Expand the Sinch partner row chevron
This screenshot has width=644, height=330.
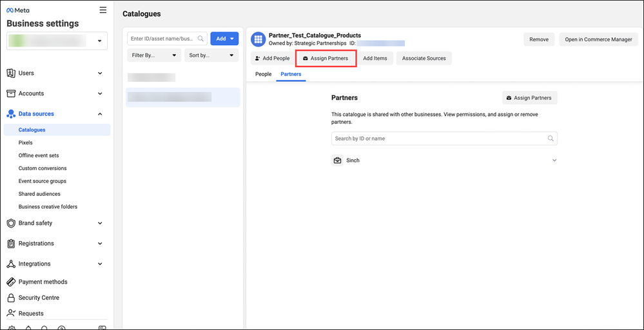click(x=554, y=160)
